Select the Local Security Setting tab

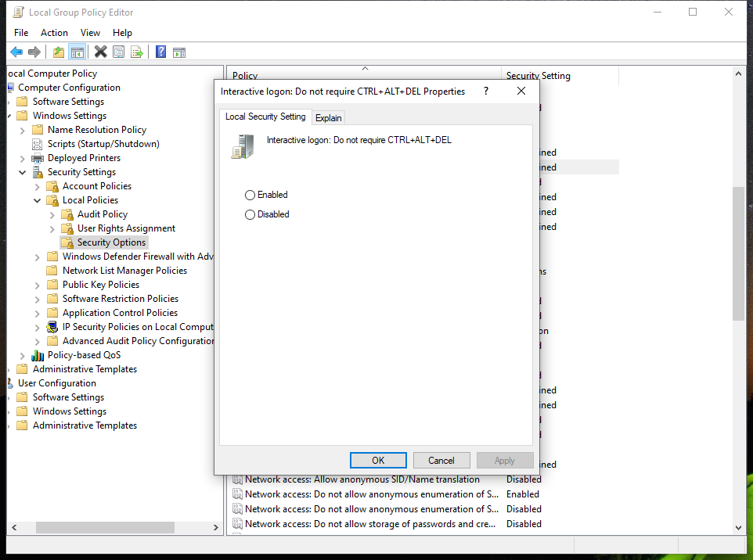coord(265,117)
